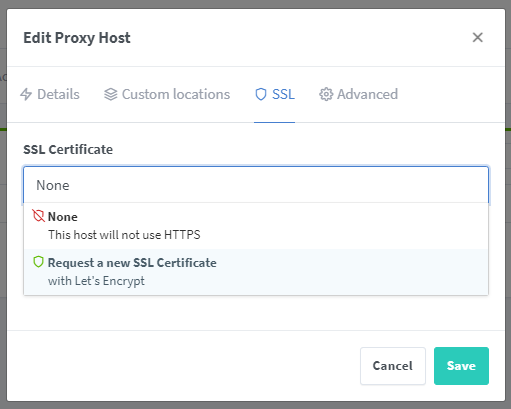Click the SSL Certificate field label
The image size is (511, 409).
coord(68,149)
